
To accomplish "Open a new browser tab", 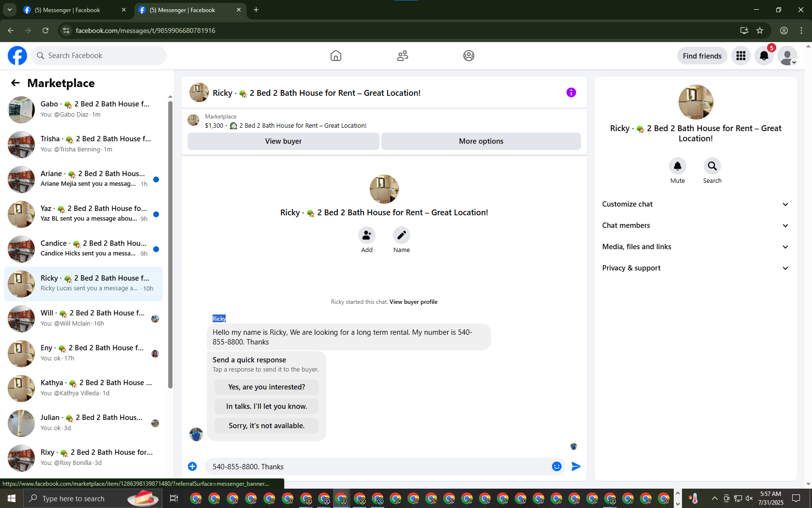I will [256, 10].
